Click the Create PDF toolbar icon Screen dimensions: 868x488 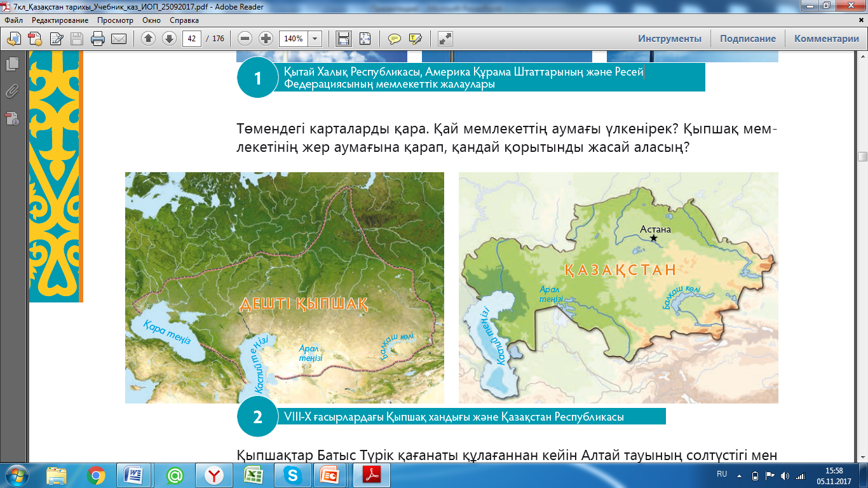[x=35, y=39]
